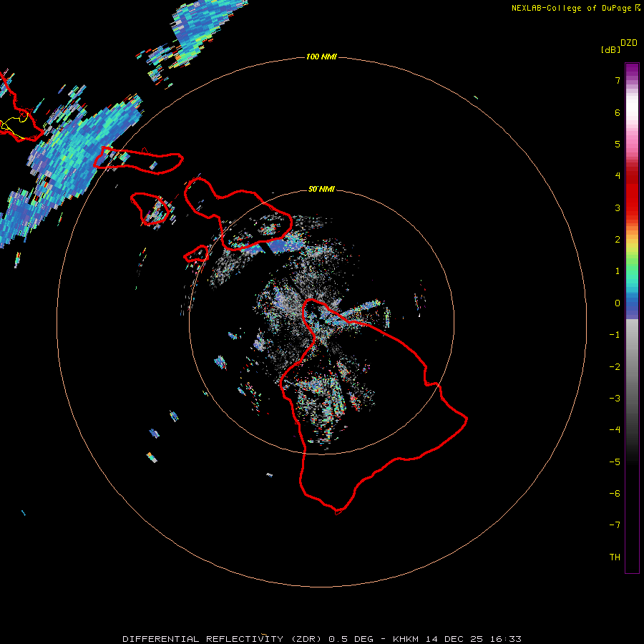Click the 50 NMI range ring label

tap(321, 189)
